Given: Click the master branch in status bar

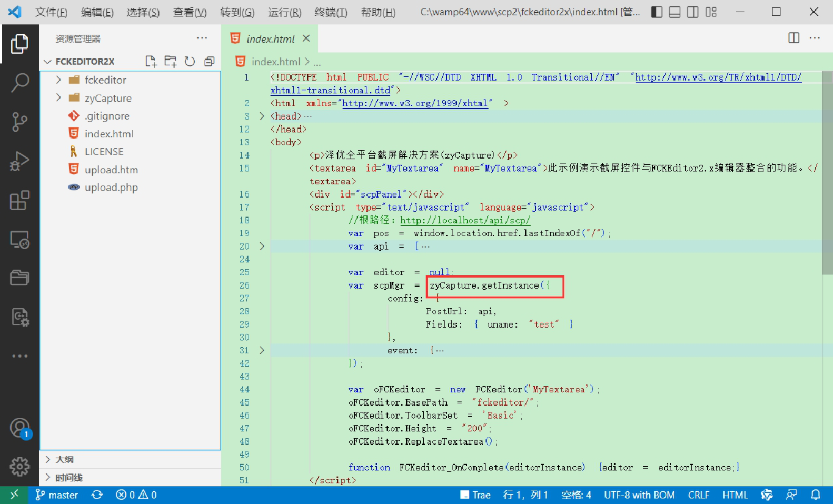Looking at the screenshot, I should pyautogui.click(x=57, y=495).
